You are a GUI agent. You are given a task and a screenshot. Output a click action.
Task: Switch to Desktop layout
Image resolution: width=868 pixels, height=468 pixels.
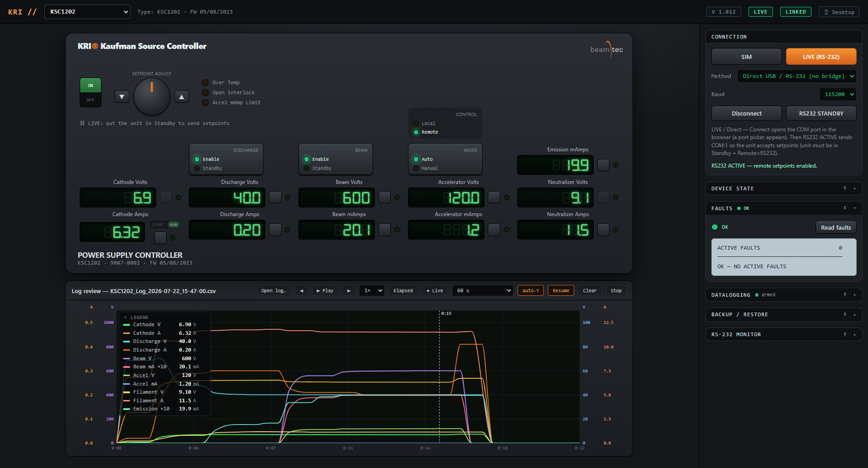click(x=839, y=12)
